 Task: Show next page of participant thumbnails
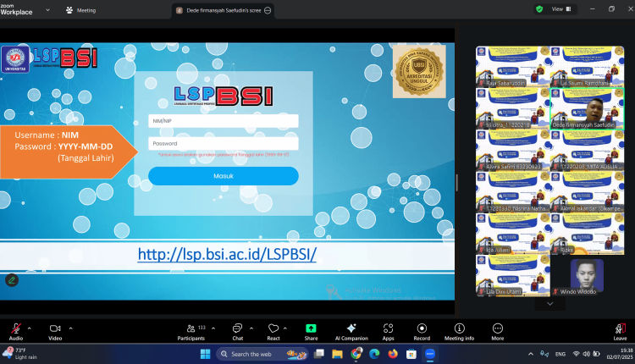coord(549,303)
